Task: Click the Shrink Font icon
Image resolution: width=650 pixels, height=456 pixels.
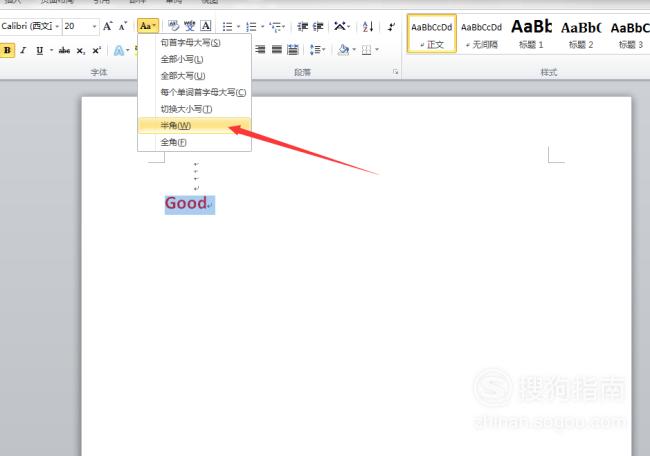Action: (x=123, y=27)
